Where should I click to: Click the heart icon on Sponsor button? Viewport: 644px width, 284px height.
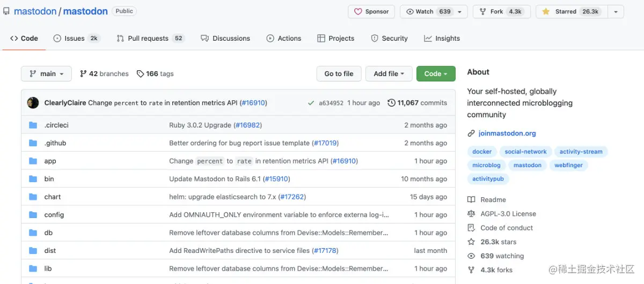point(358,12)
